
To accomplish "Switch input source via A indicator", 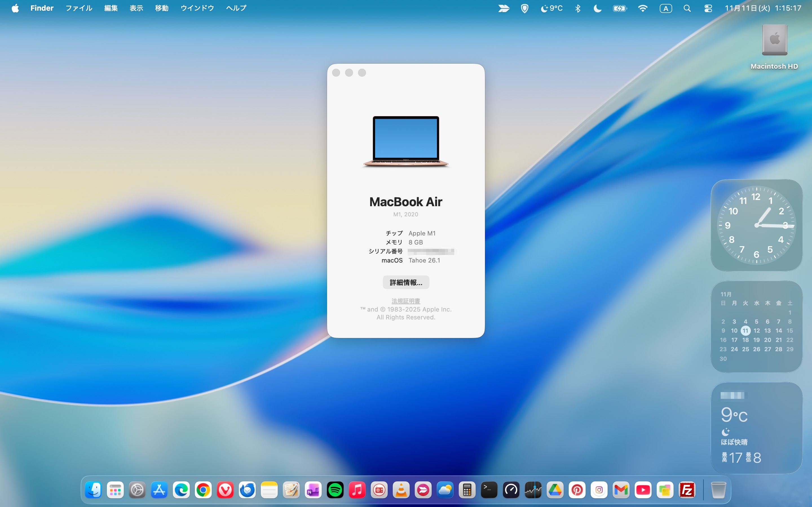I will 666,8.
